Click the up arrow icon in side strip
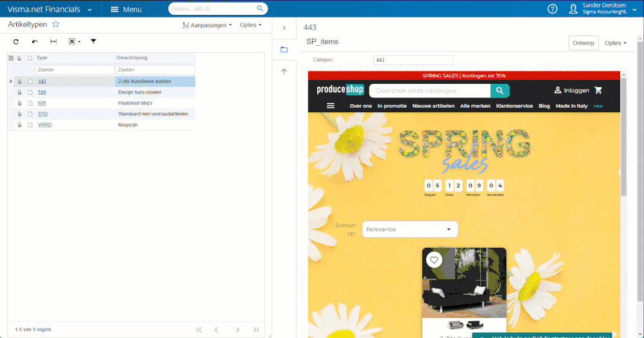This screenshot has height=338, width=644. tap(284, 72)
